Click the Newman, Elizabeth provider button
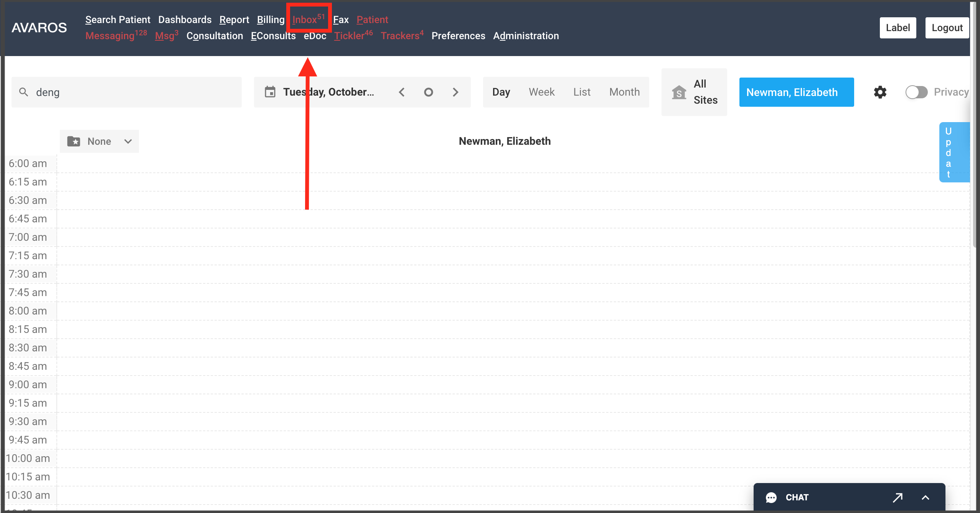The width and height of the screenshot is (980, 513). [x=797, y=92]
